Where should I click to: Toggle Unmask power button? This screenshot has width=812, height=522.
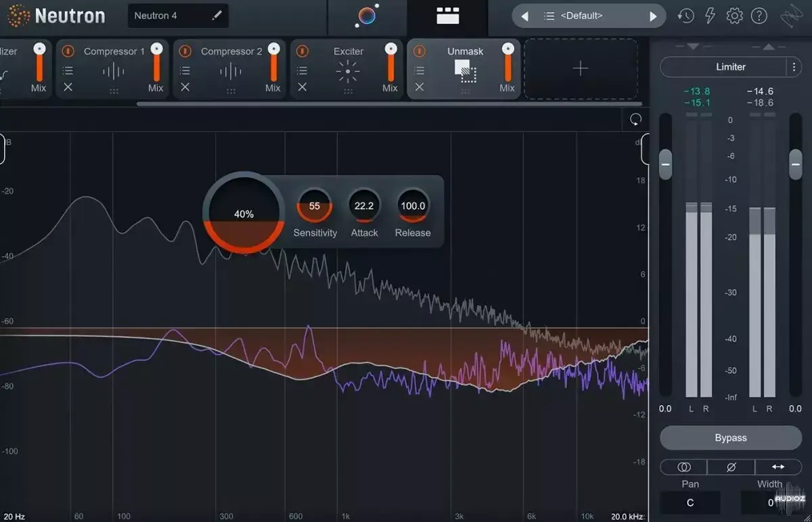coord(419,51)
